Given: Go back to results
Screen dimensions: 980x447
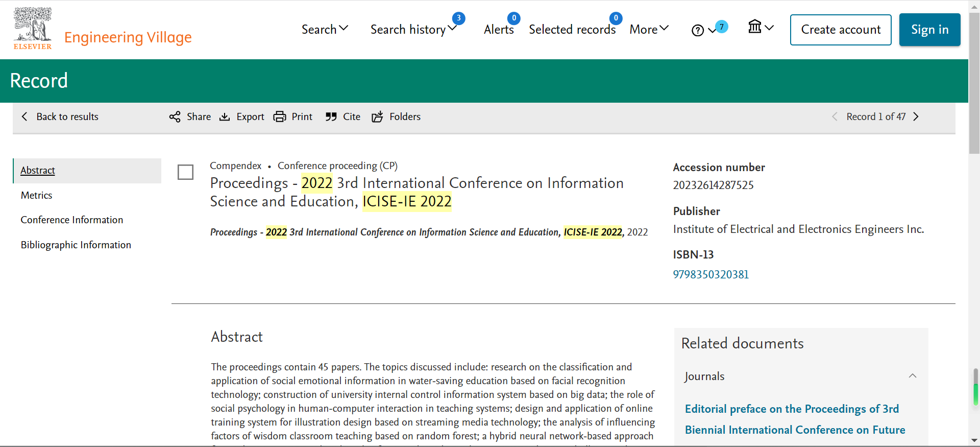Looking at the screenshot, I should click(60, 116).
